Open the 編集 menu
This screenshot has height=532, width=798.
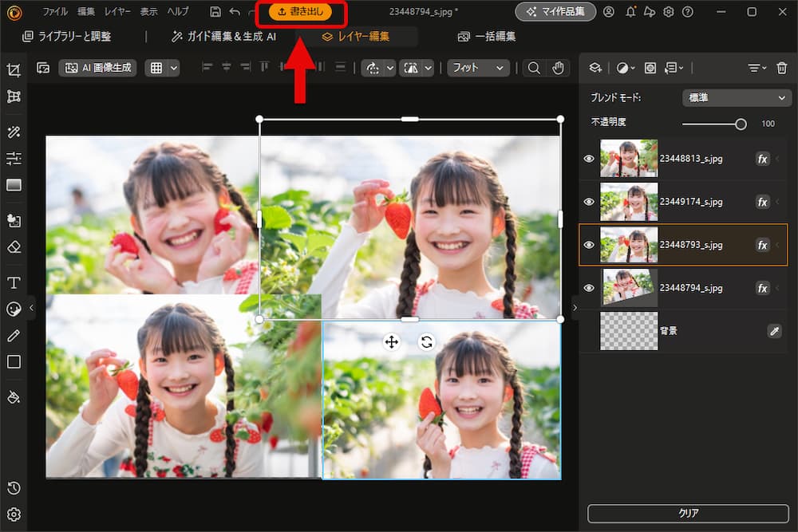(x=86, y=12)
